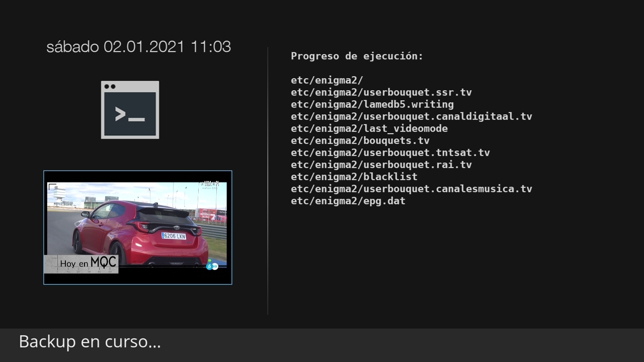Viewport: 644px width, 362px height.
Task: Click the vertical divider between the panels
Action: 268,181
